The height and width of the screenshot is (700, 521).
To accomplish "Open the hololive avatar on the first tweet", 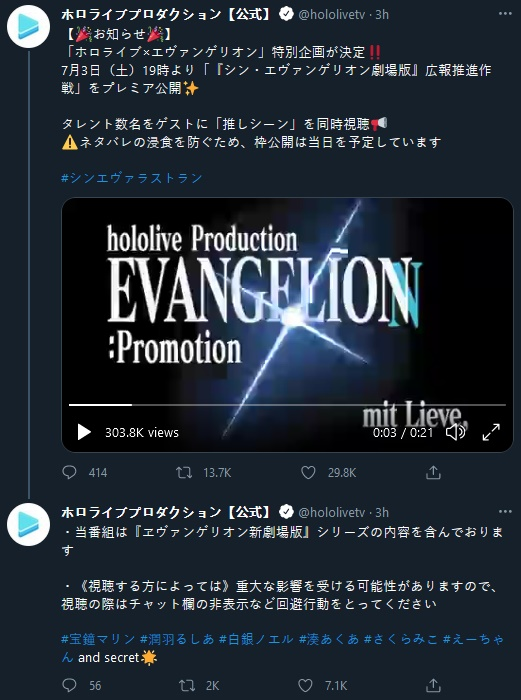I will click(28, 26).
